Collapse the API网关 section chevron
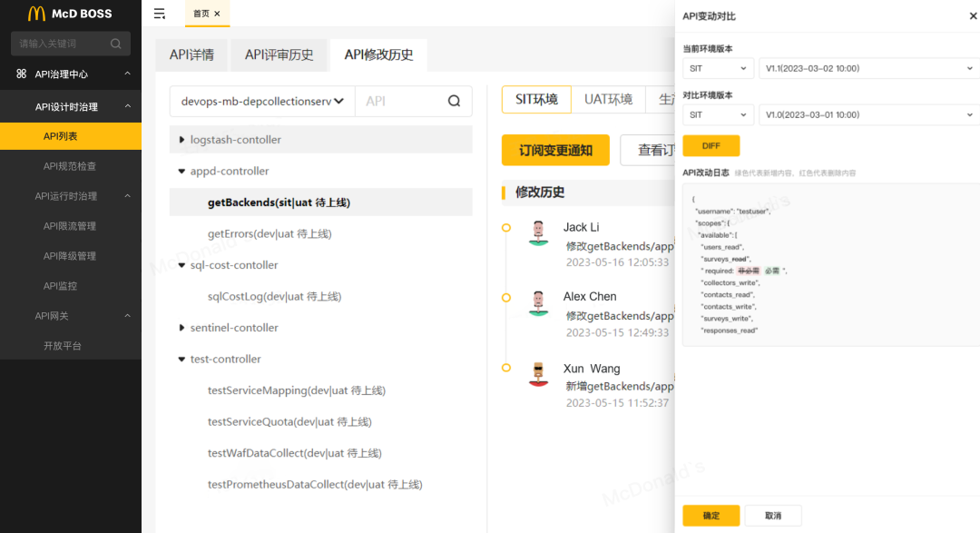This screenshot has width=980, height=533. 128,316
